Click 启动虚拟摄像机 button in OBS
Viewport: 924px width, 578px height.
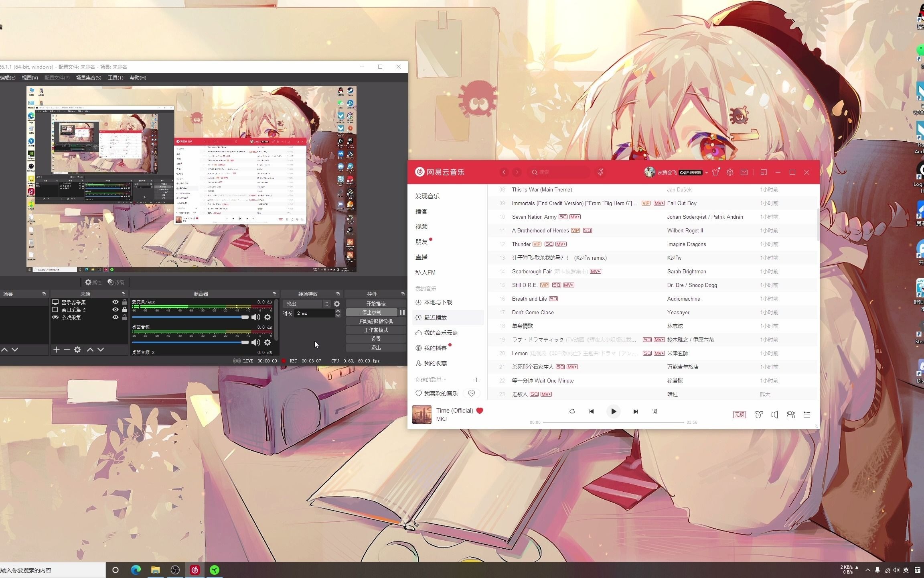coord(376,321)
